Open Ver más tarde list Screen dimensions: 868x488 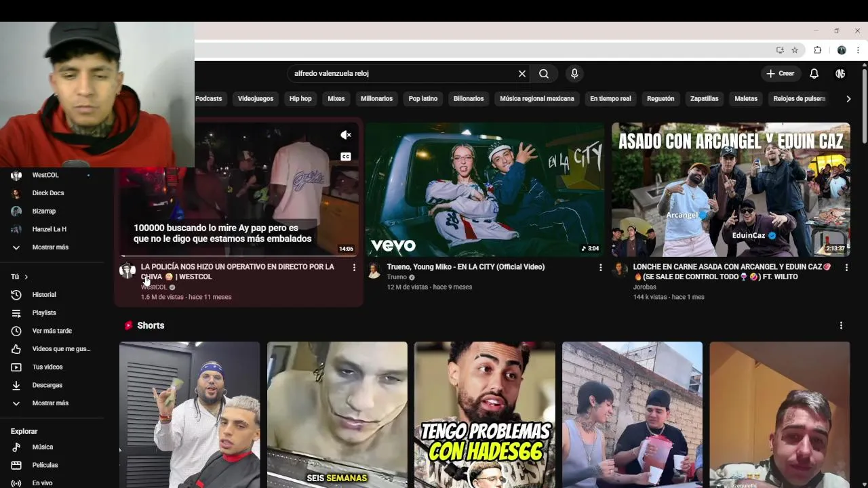point(52,331)
